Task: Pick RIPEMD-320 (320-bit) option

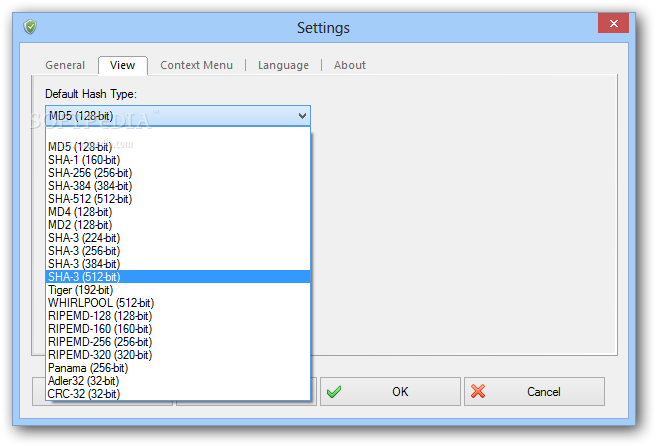Action: (x=178, y=355)
